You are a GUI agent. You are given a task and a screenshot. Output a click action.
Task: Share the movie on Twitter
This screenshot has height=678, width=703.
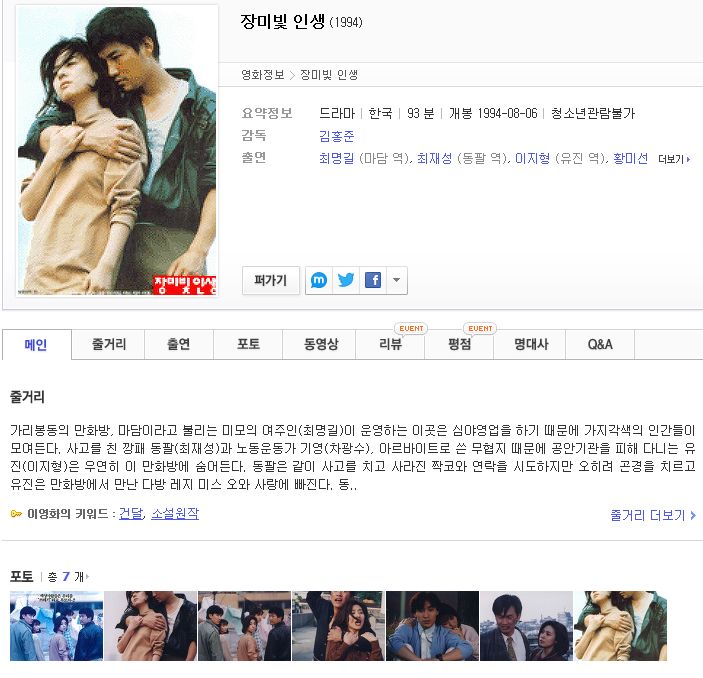coord(346,280)
